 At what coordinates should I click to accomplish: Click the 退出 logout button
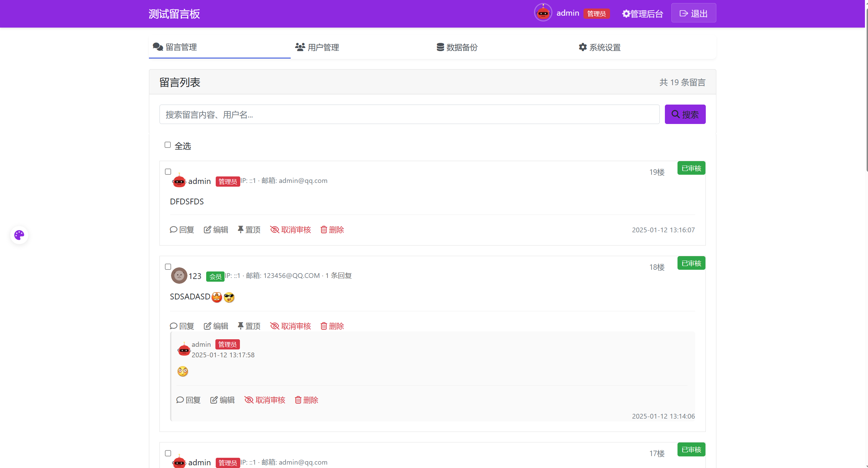(693, 13)
